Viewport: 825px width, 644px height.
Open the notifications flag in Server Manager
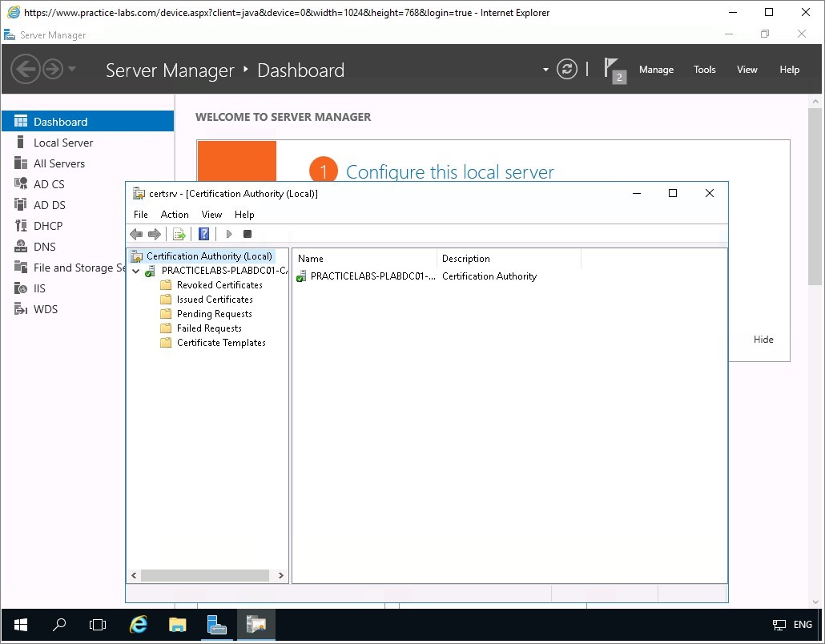[614, 70]
